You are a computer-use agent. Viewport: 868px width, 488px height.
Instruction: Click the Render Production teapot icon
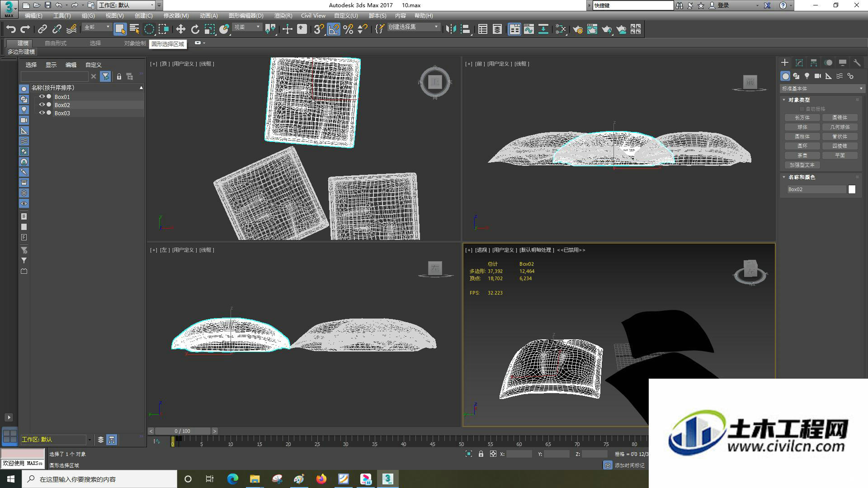pos(606,29)
